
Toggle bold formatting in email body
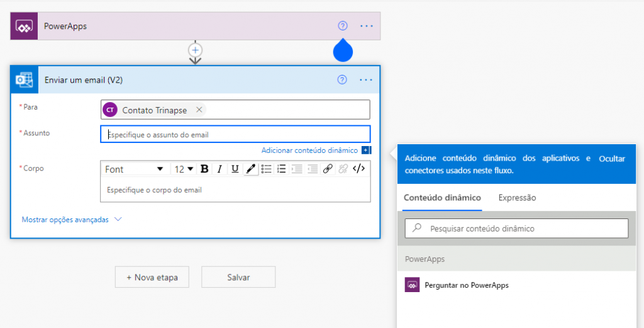click(x=204, y=169)
